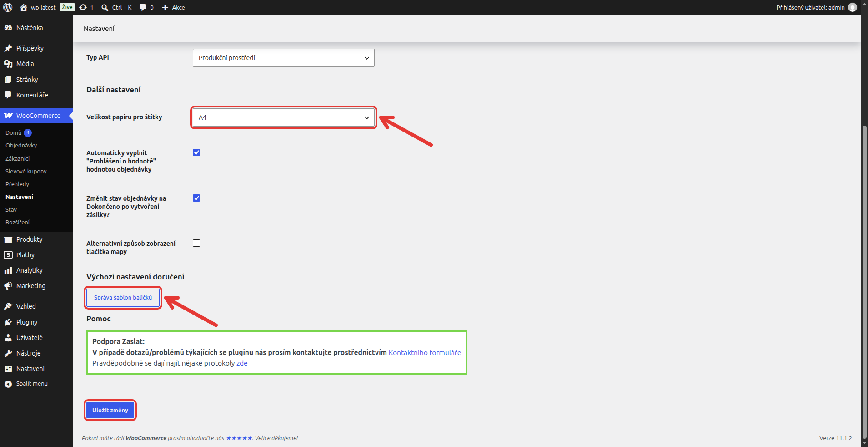
Task: Open Analytiky chart icon
Action: click(x=8, y=270)
